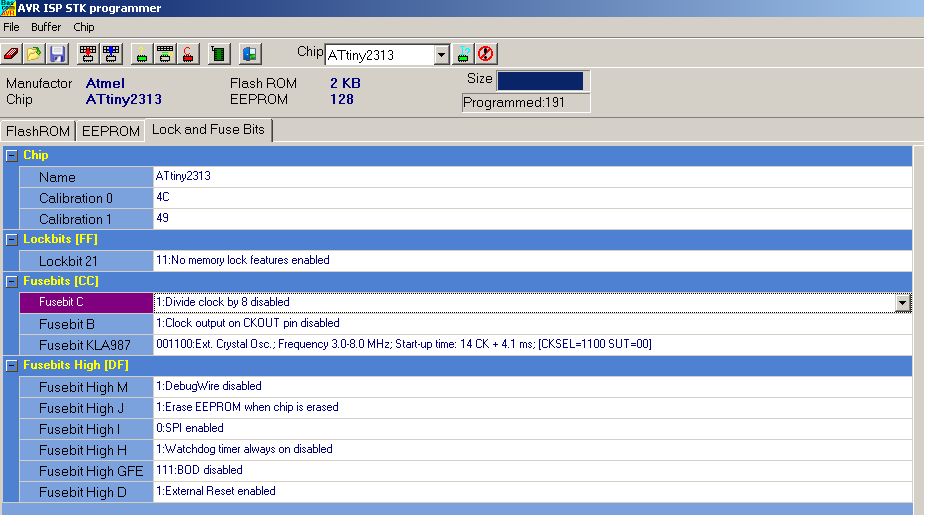Click the Flash ROM size 2 KB

click(345, 83)
